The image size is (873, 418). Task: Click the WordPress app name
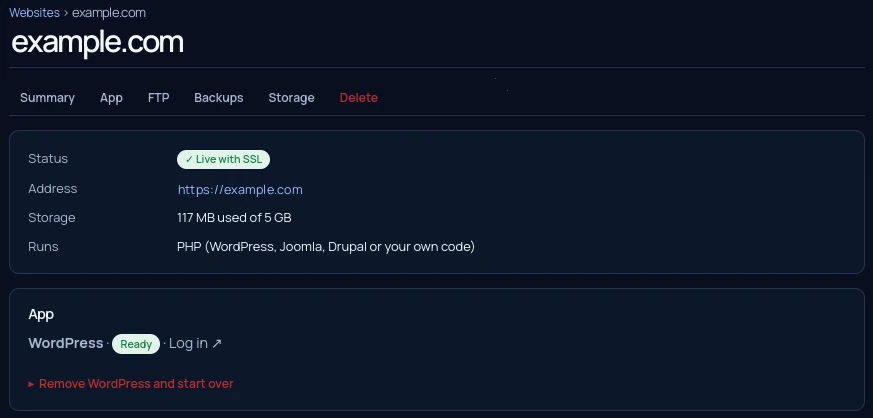point(66,343)
